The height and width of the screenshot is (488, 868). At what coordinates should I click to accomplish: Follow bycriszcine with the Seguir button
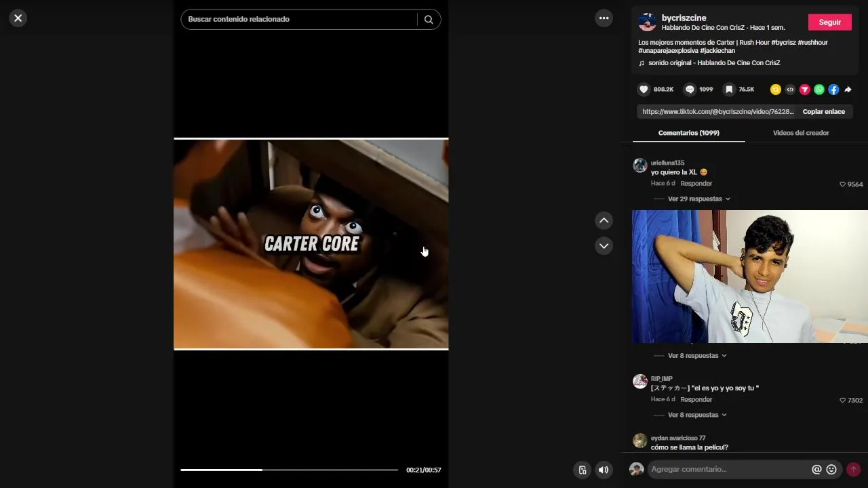829,22
